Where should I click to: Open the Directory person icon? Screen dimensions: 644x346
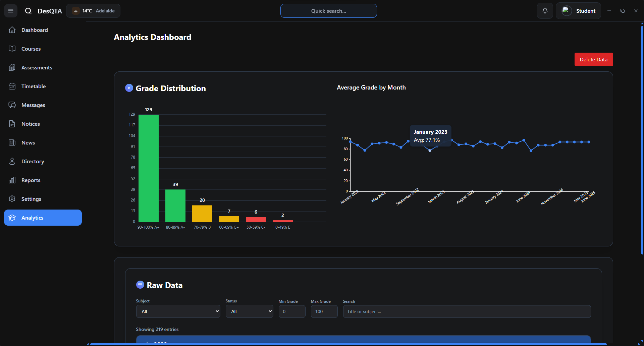pyautogui.click(x=12, y=161)
